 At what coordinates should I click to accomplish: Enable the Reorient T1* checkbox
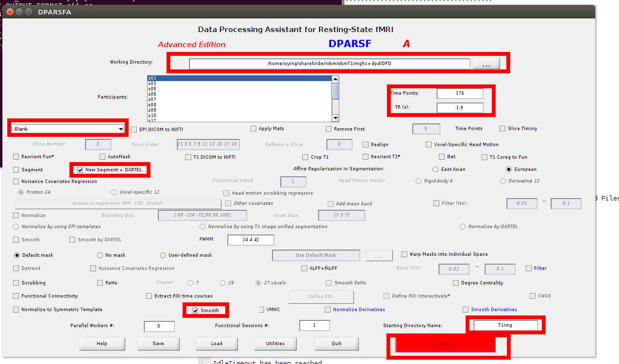(x=366, y=157)
